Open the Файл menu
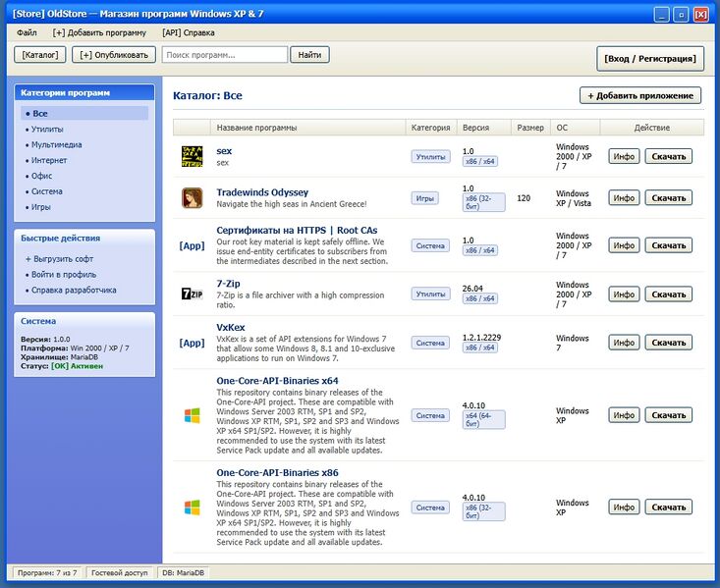 click(27, 32)
